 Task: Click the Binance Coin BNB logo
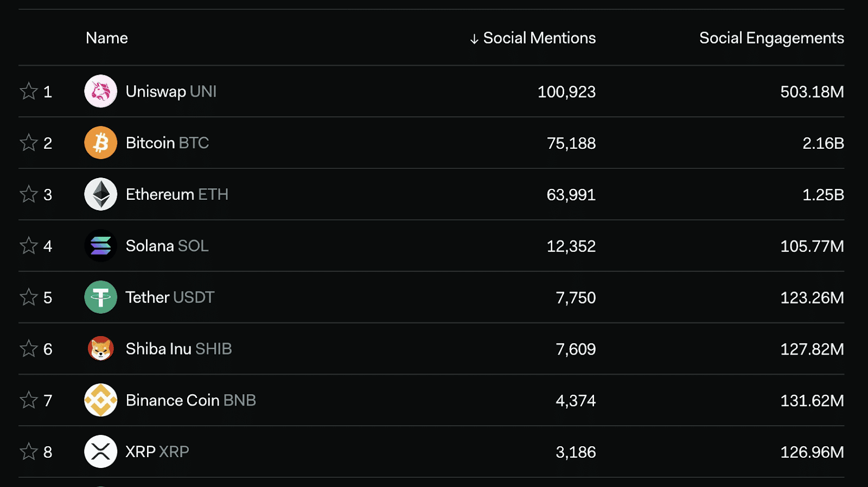coord(101,400)
